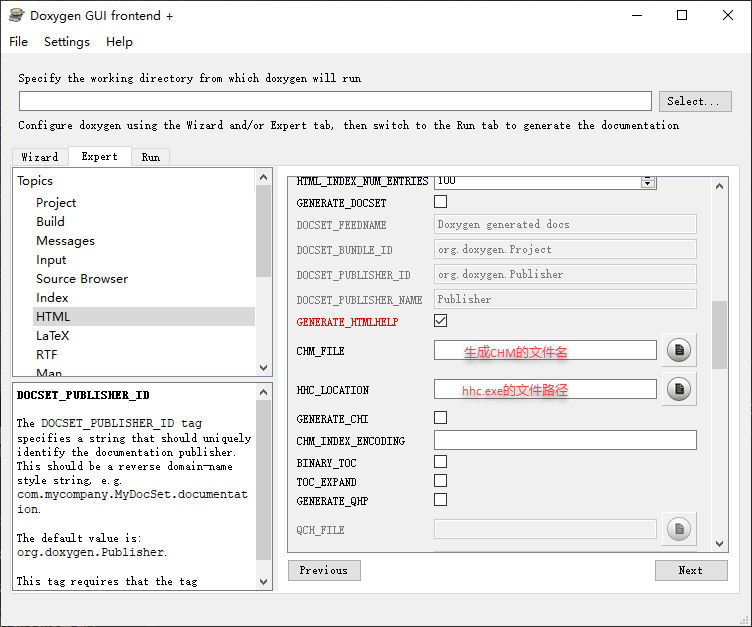Click the Topics list scroll-down arrow

coord(263,368)
